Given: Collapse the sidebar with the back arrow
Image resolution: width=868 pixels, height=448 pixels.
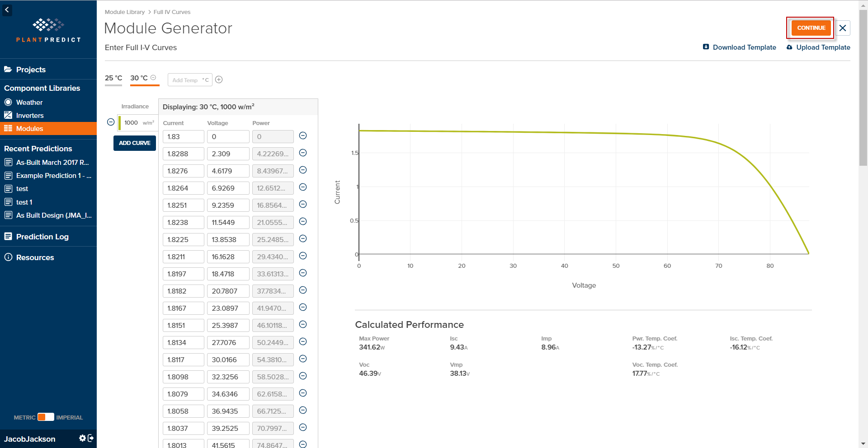Looking at the screenshot, I should click(x=7, y=10).
